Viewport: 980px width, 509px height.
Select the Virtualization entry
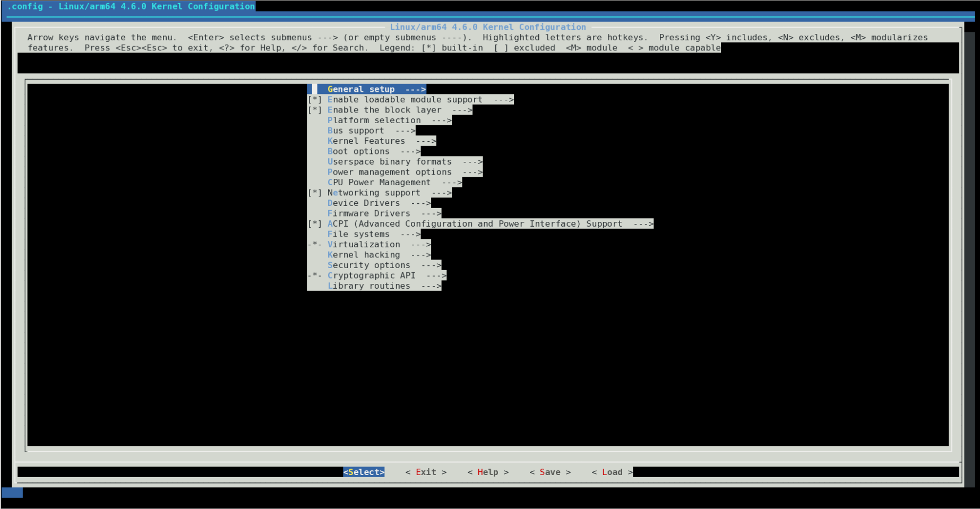pyautogui.click(x=364, y=244)
